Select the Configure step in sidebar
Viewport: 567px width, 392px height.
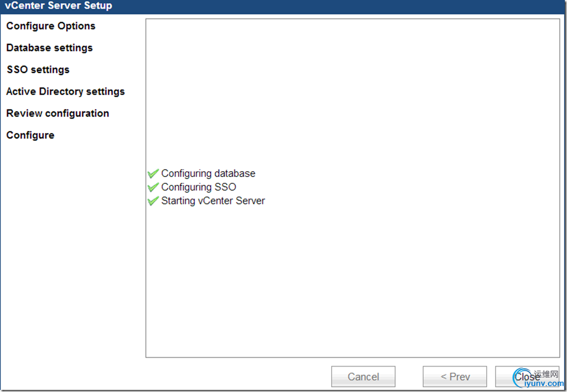30,135
